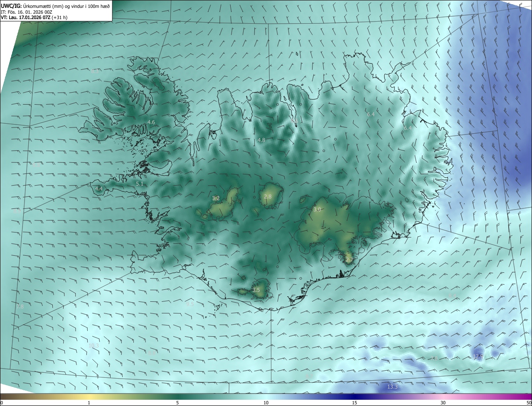
Task: Click the title 'UWC/IG: Úrkomumætti (mm) og vindur í 100m hæð'
Action: [55, 6]
